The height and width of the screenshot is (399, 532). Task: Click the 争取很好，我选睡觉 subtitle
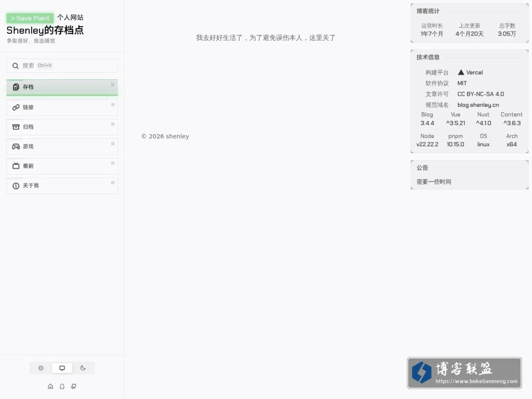pyautogui.click(x=31, y=41)
